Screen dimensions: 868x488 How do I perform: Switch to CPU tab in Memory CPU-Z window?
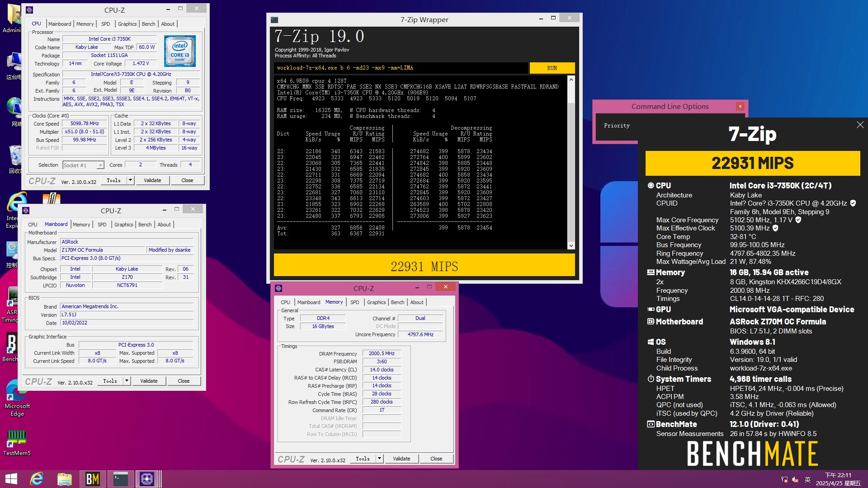click(285, 302)
